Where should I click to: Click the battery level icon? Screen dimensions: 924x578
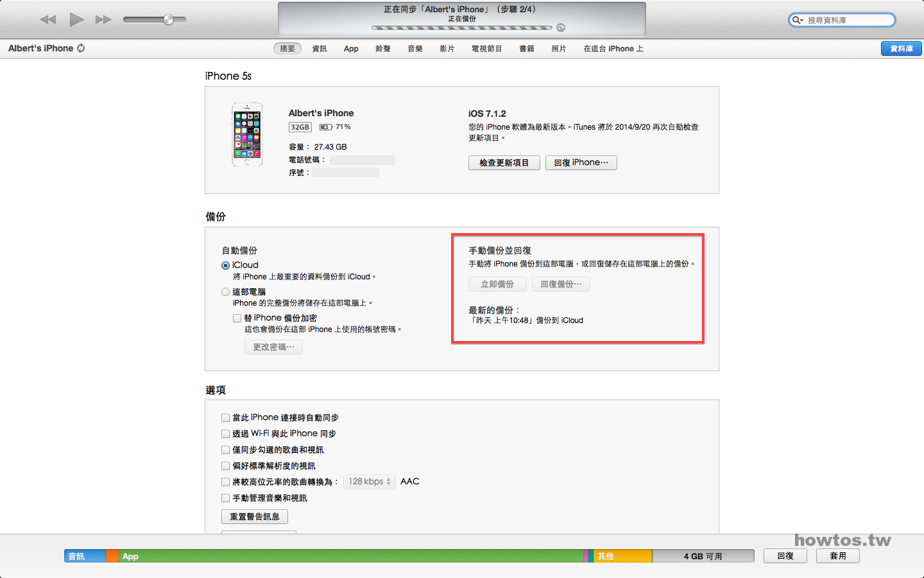tap(326, 127)
